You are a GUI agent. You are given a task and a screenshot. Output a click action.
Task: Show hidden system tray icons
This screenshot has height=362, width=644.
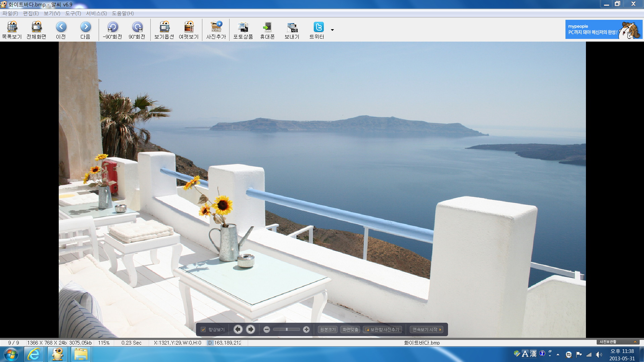tap(558, 355)
